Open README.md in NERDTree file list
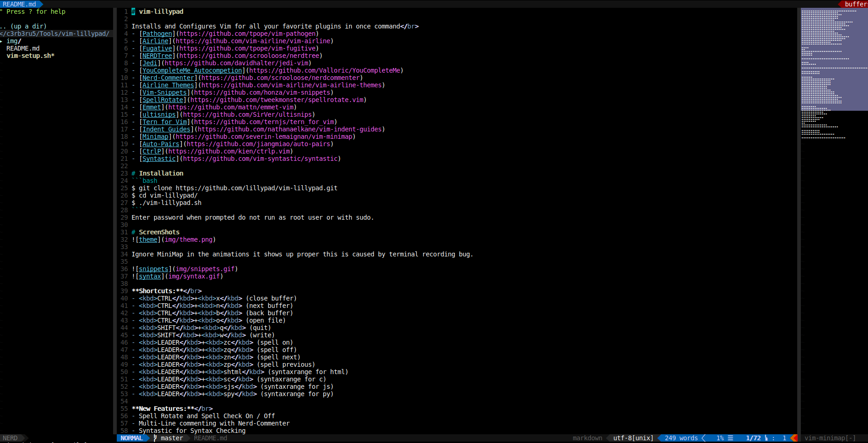 [x=23, y=48]
